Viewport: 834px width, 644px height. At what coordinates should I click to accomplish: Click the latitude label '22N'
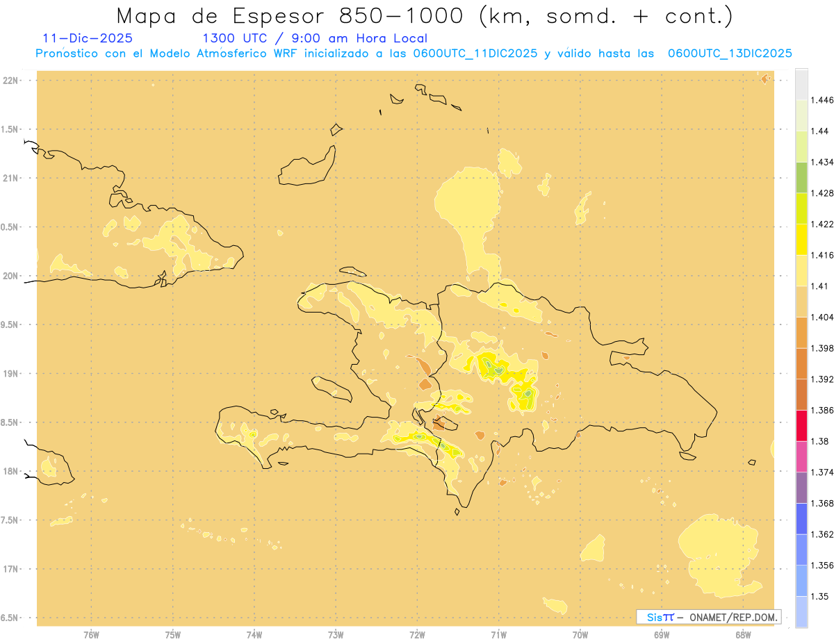[x=10, y=81]
